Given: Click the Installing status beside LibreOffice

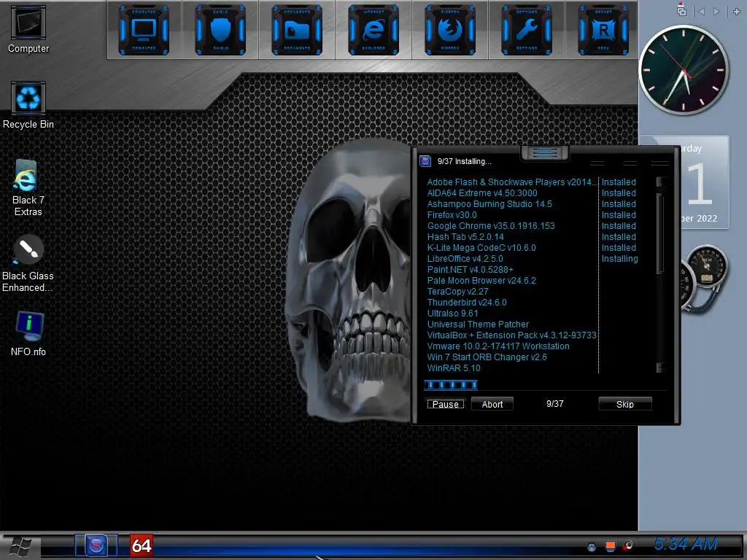Looking at the screenshot, I should point(619,259).
